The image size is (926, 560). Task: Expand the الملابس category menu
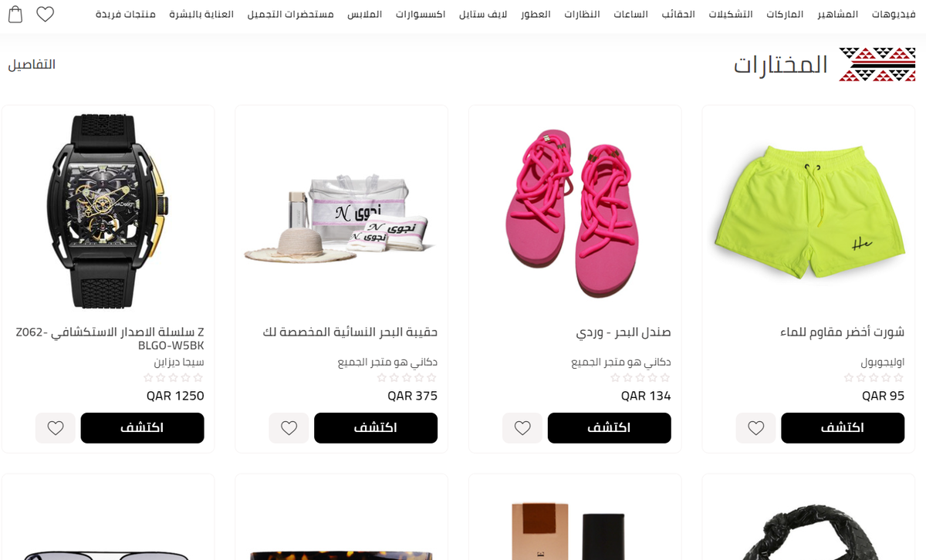365,15
